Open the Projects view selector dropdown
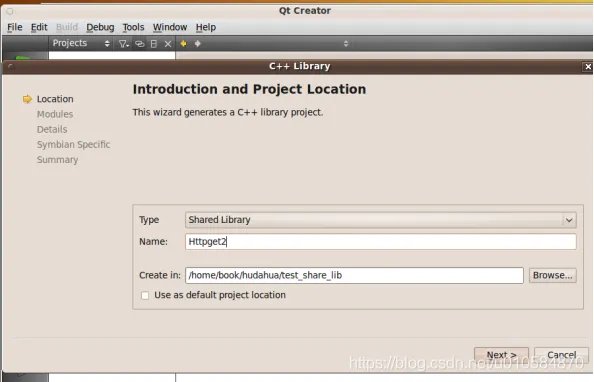594x382 pixels. [81, 43]
